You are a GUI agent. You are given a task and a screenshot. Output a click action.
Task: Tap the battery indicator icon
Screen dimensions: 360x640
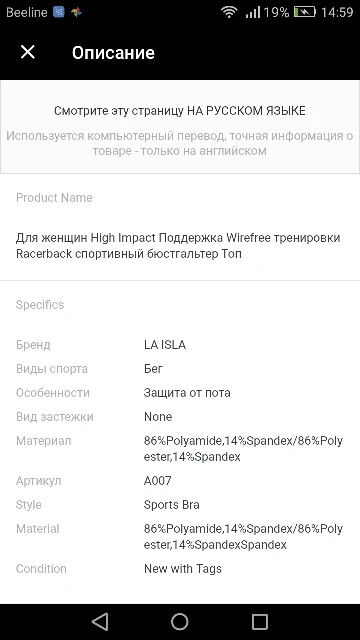[x=305, y=12]
